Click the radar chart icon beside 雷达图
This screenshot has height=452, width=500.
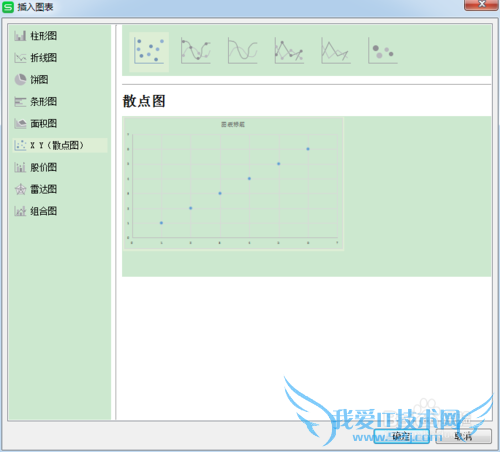click(x=20, y=189)
